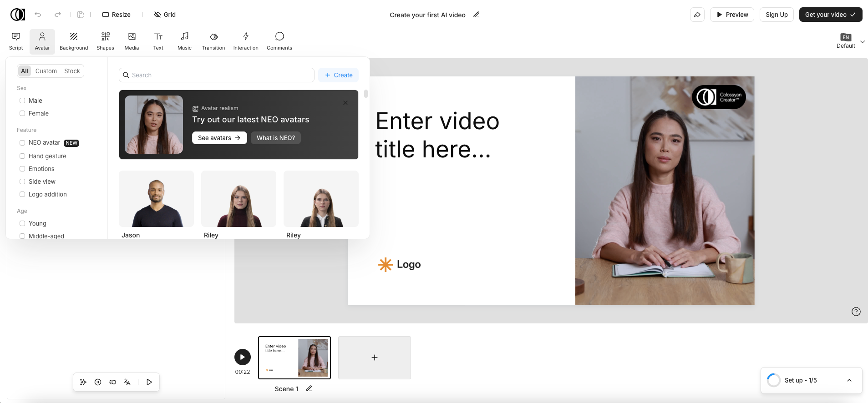Open the video Preview
Viewport: 868px width, 403px height.
(x=732, y=15)
